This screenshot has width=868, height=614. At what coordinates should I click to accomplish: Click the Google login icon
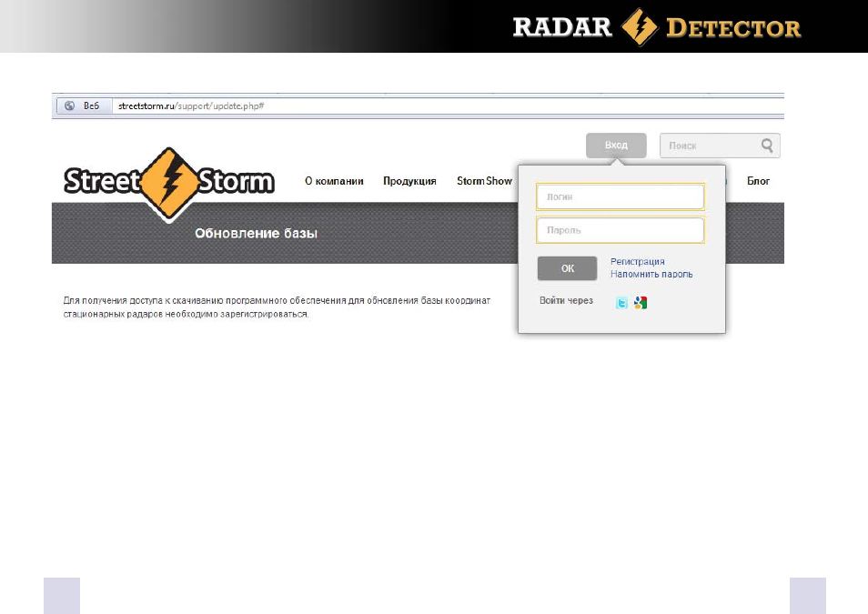[641, 303]
